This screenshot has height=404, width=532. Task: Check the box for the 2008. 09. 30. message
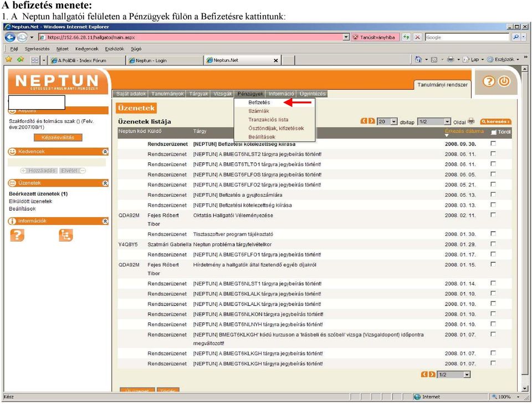pyautogui.click(x=493, y=144)
